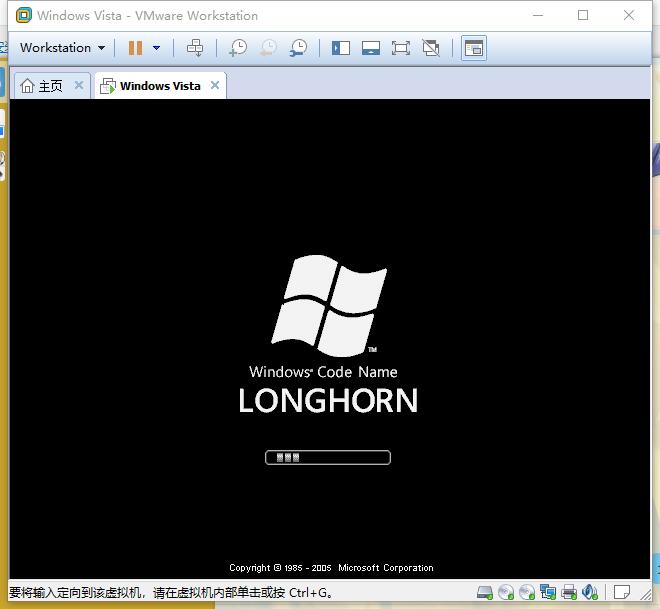Click the printer status icon

569,593
